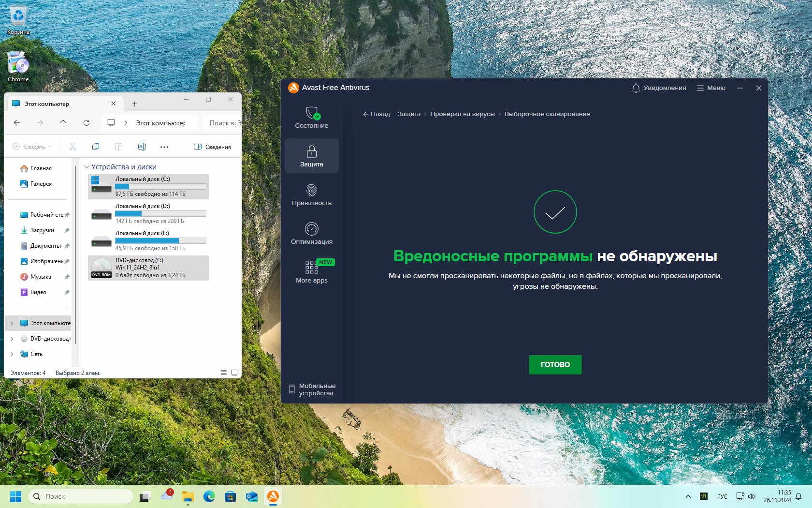
Task: Switch Explorer to details list view
Action: 224,373
